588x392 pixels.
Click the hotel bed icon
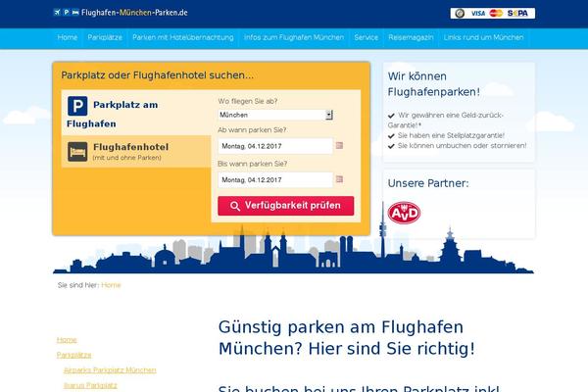click(x=77, y=152)
